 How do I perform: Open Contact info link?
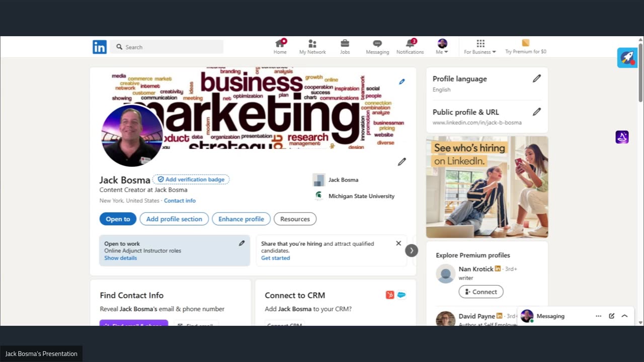[180, 201]
